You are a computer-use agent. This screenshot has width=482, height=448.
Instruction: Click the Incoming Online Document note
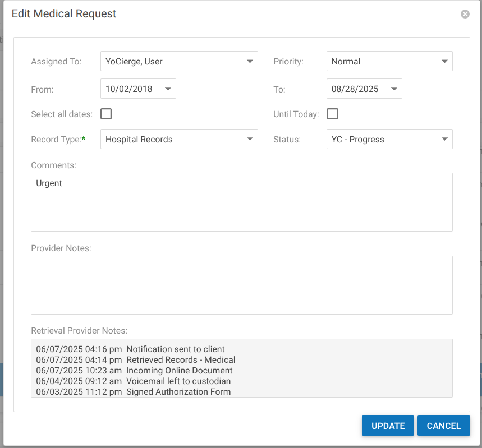click(180, 371)
